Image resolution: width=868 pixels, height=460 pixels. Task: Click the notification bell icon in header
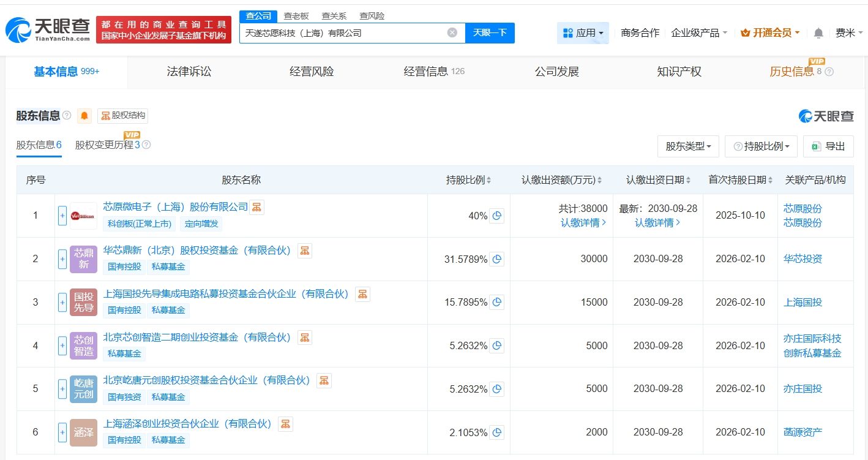[x=818, y=33]
